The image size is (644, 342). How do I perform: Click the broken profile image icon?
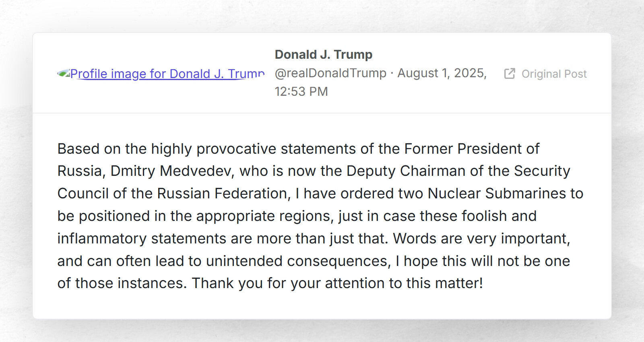pyautogui.click(x=63, y=74)
